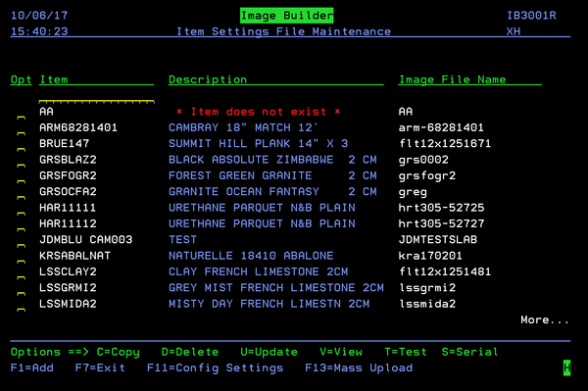Click image file name lssmida2
The image size is (588, 391).
coord(427,304)
